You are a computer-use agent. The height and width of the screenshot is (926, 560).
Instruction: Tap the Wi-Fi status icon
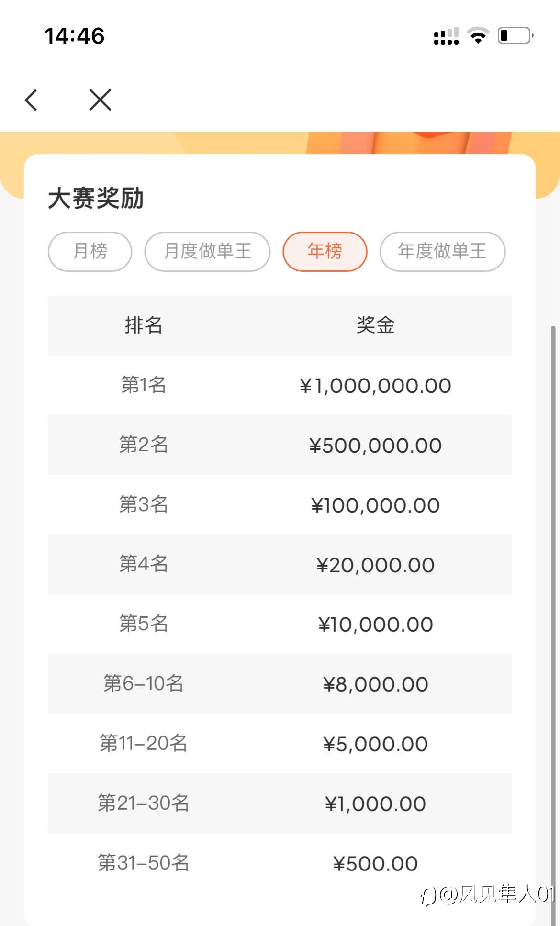[x=478, y=35]
